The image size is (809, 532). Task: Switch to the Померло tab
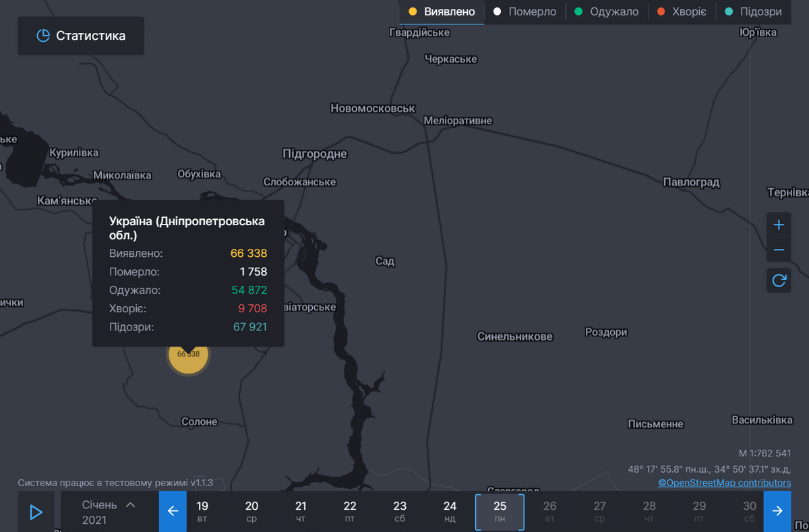[525, 12]
